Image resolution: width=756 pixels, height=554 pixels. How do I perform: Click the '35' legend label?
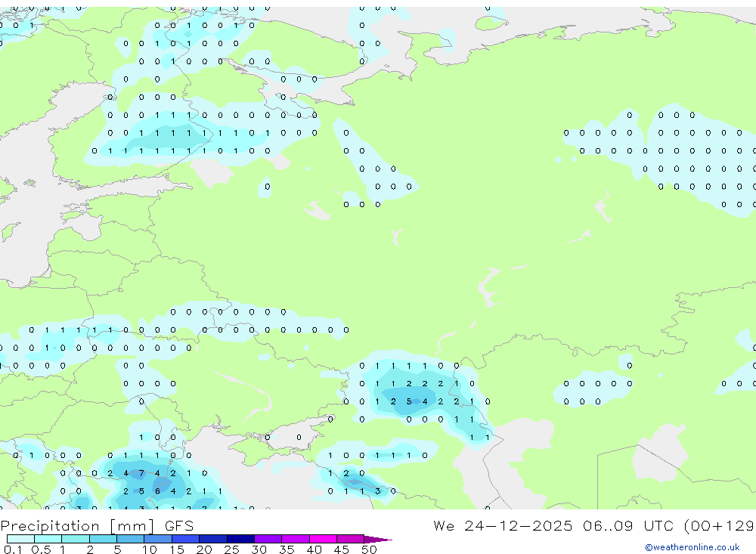(287, 549)
